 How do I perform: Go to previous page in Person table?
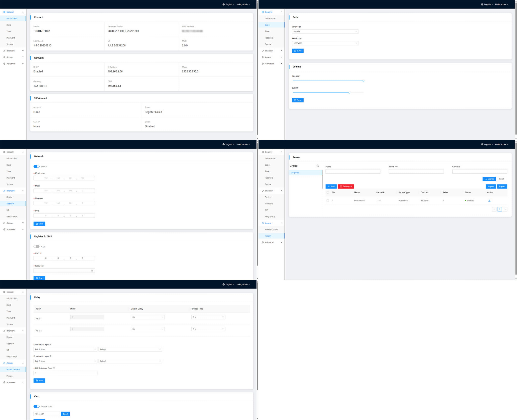pos(494,209)
